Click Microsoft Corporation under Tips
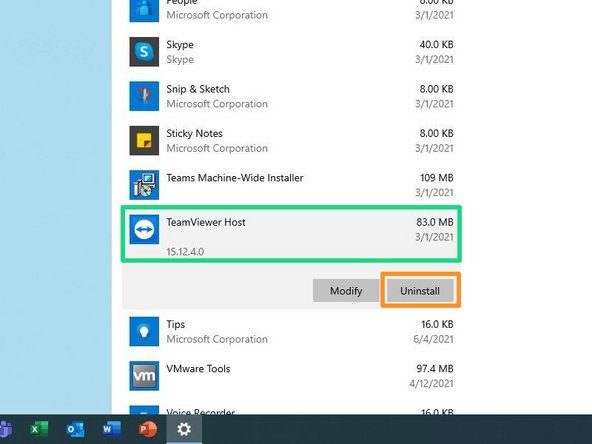 coord(217,339)
